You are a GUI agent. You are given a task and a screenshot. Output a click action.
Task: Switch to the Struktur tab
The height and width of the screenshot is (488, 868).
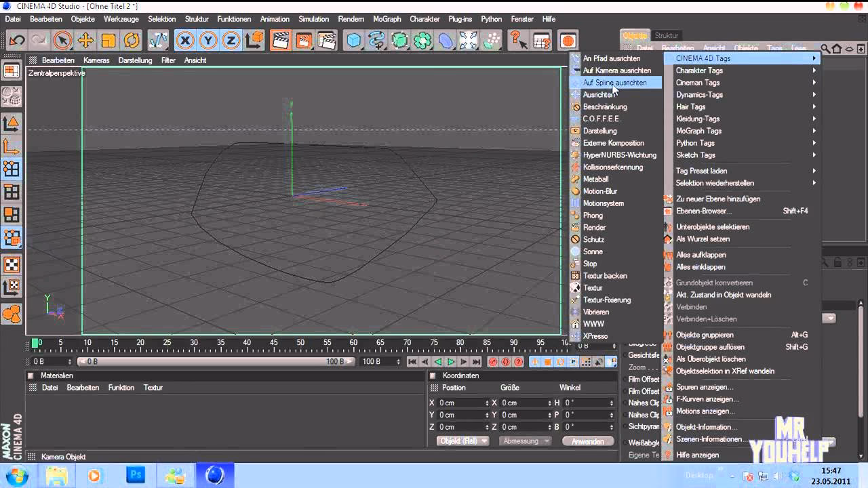click(x=666, y=35)
